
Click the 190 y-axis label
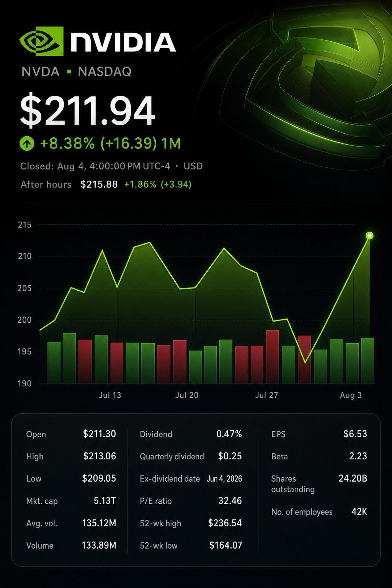tap(24, 383)
